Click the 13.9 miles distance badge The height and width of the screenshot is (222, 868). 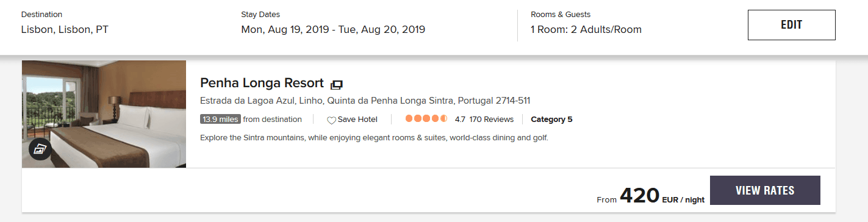[x=220, y=120]
